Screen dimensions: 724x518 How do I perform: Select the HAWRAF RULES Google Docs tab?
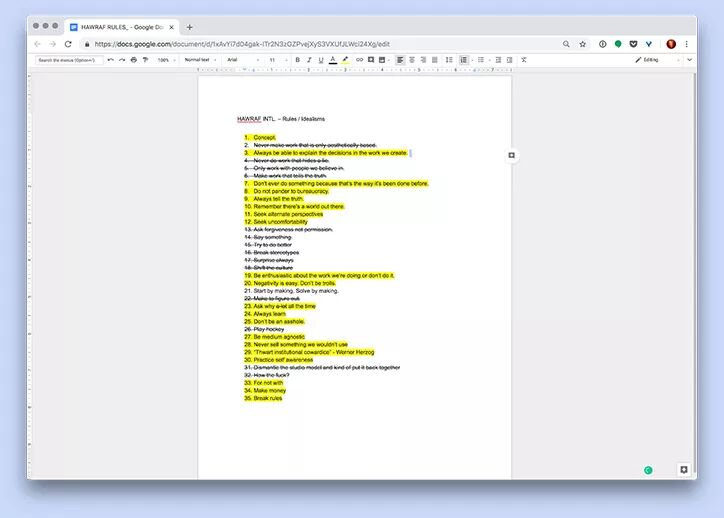tap(121, 27)
